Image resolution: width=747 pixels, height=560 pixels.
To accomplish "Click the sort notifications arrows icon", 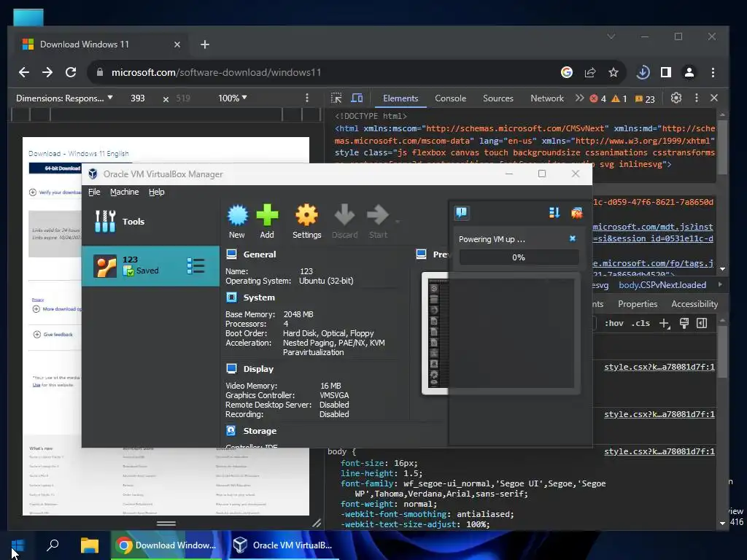I will point(554,213).
